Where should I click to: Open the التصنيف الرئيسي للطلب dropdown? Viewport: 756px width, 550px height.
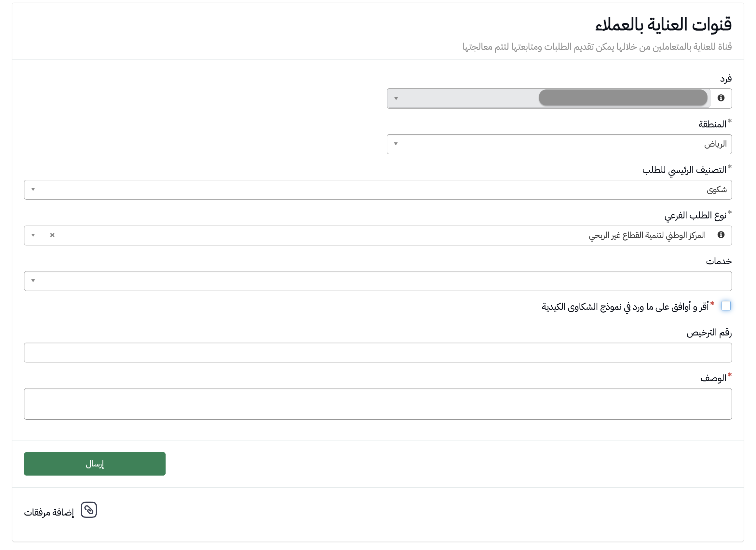click(x=378, y=189)
